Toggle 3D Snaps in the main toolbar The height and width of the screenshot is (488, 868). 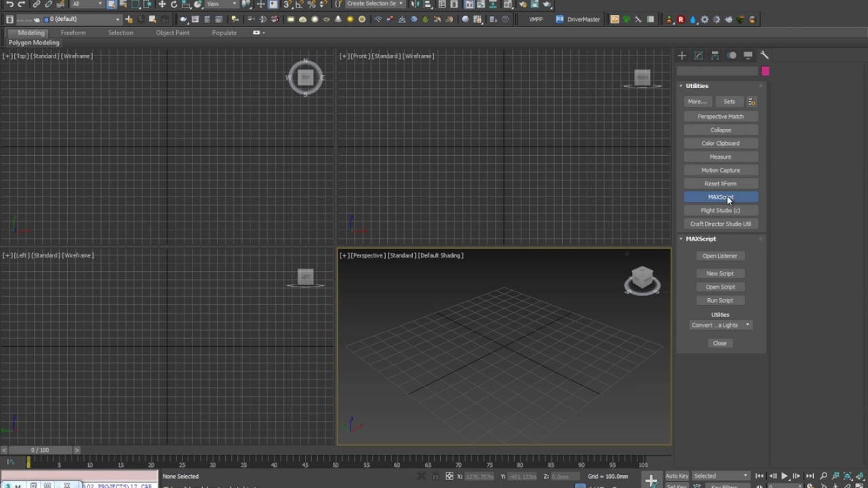point(287,4)
